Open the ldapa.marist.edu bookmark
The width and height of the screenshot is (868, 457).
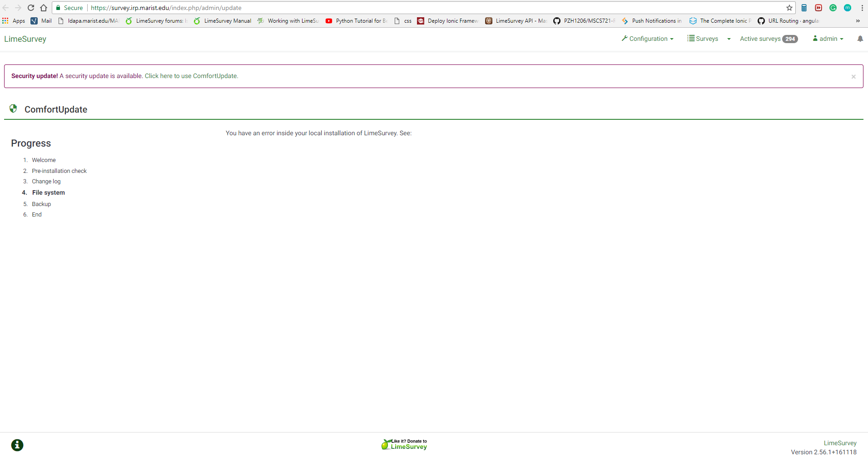88,21
